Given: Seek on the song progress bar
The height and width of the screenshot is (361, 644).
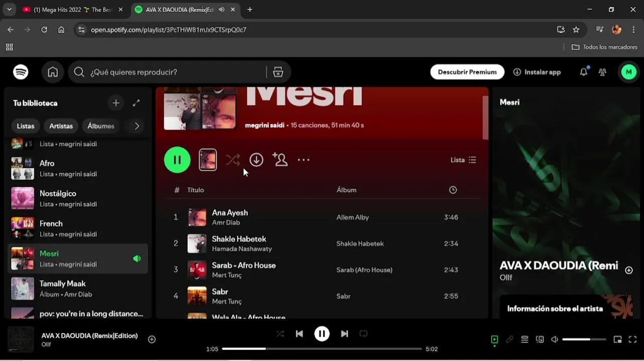Looking at the screenshot, I should pyautogui.click(x=322, y=348).
